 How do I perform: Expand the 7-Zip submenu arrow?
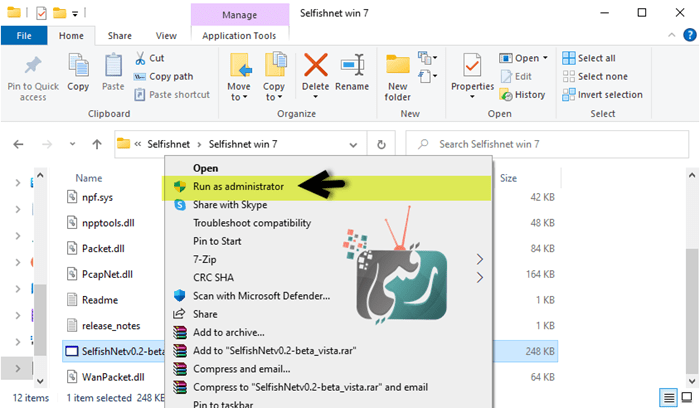coord(479,259)
